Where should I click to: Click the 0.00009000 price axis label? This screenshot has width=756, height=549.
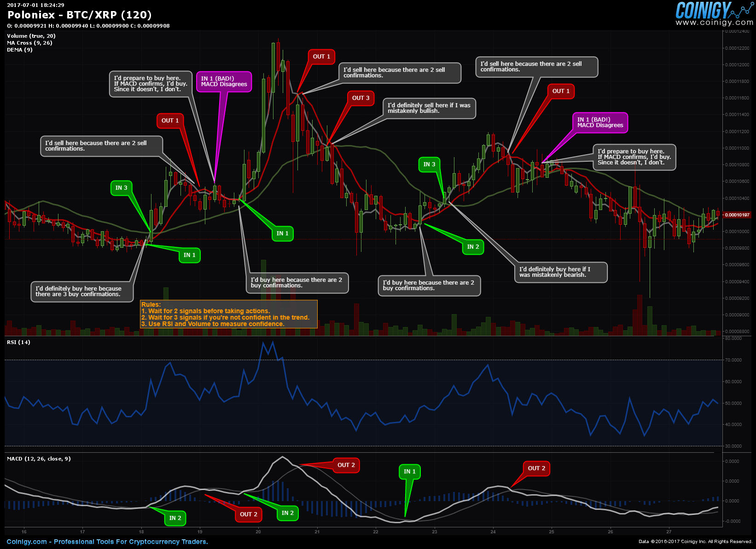(737, 315)
